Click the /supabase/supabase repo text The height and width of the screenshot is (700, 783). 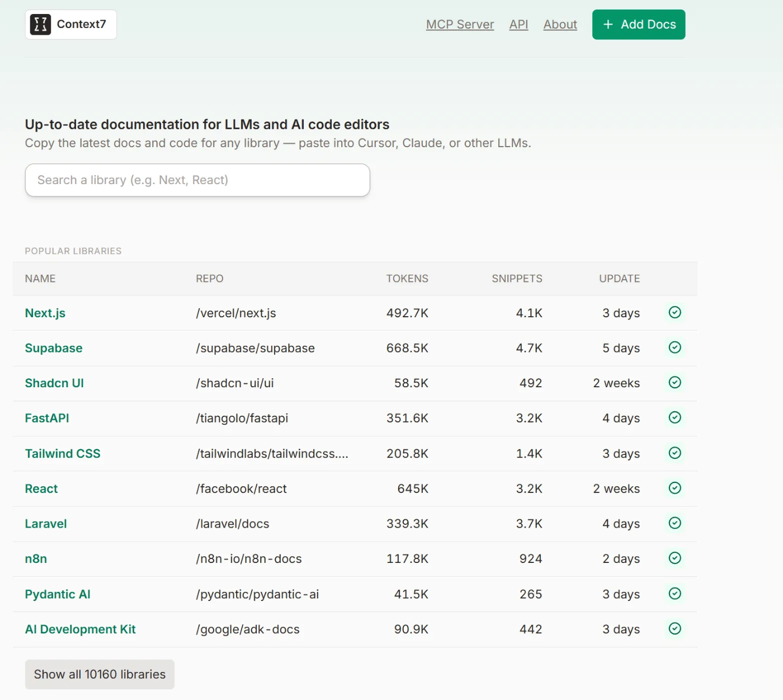(x=256, y=348)
